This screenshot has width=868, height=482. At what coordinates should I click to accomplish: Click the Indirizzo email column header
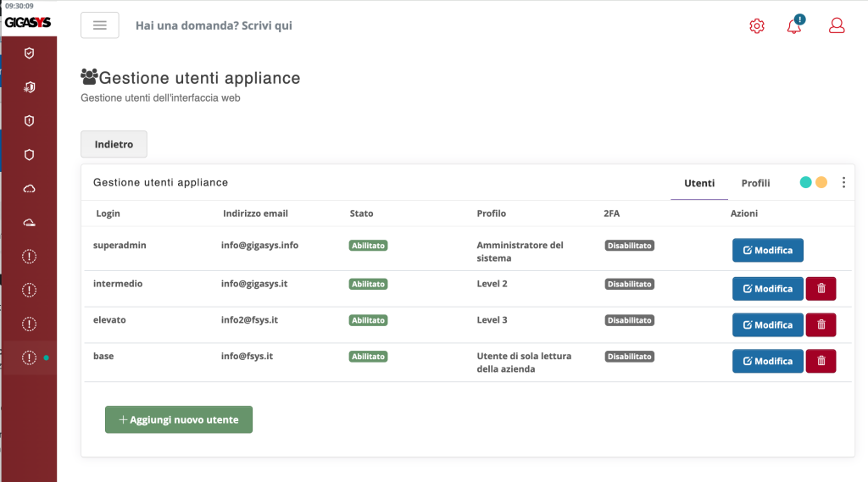(x=255, y=213)
